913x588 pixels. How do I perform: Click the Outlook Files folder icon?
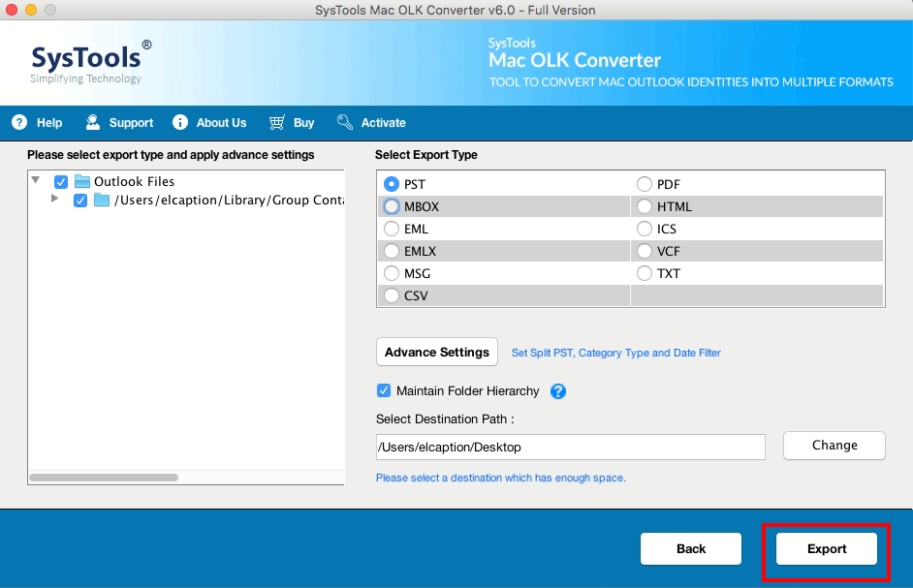(82, 182)
